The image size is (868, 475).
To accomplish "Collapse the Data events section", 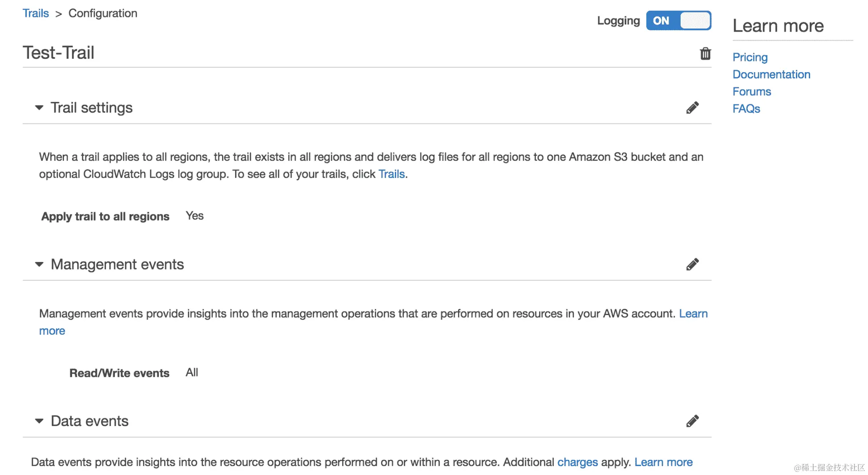I will pos(39,421).
